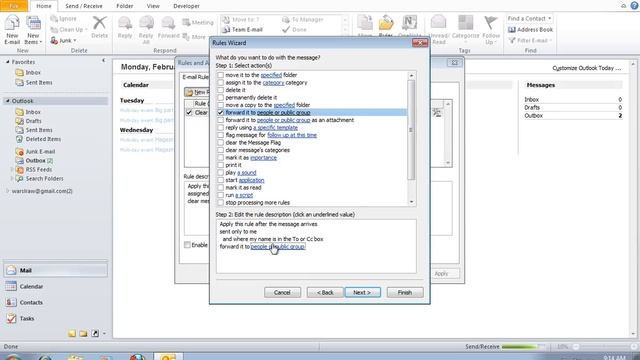Switch to Calendar in navigation pane
The image size is (640, 360).
pyautogui.click(x=56, y=287)
